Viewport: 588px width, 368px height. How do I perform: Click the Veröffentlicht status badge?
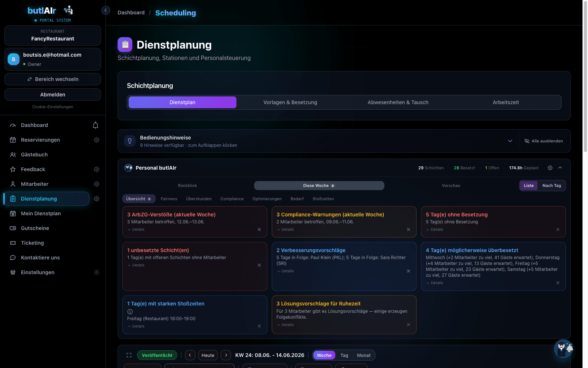(x=157, y=355)
